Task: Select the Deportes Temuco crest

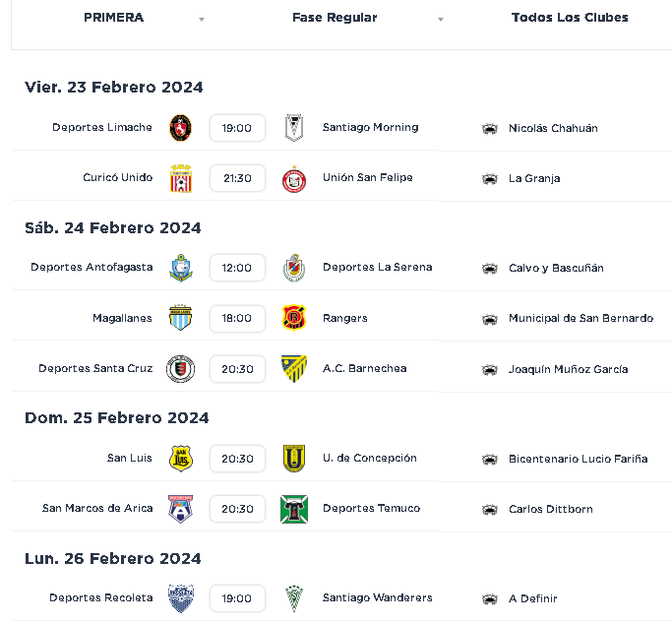Action: [x=294, y=509]
